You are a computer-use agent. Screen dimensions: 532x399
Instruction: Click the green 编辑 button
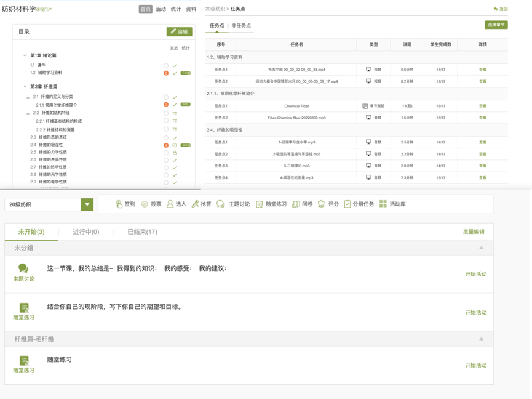179,31
